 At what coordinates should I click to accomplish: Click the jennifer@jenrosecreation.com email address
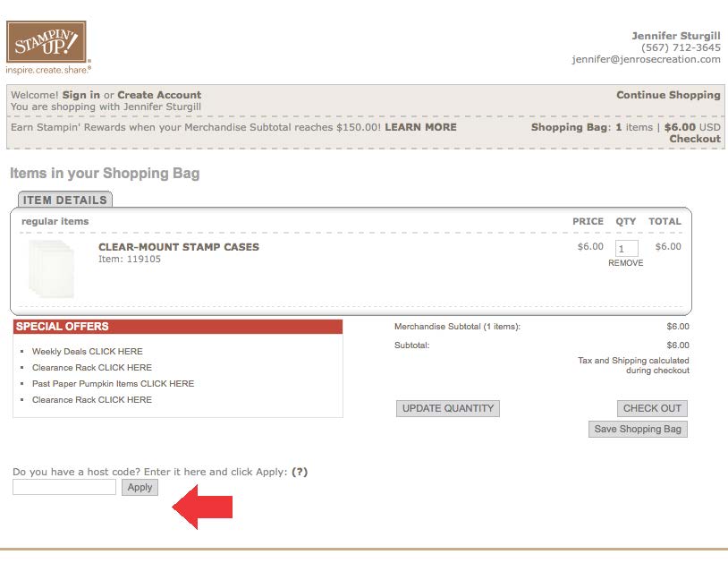click(647, 59)
